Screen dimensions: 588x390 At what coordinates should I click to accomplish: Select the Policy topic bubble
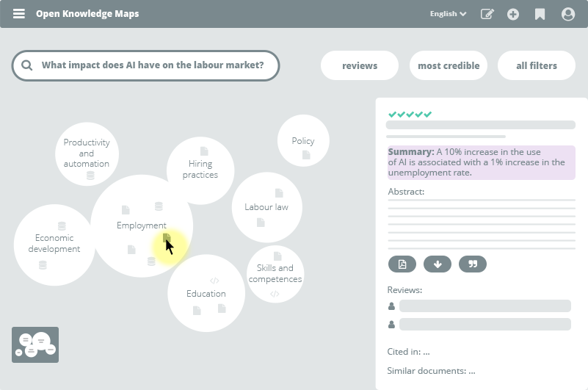click(303, 140)
